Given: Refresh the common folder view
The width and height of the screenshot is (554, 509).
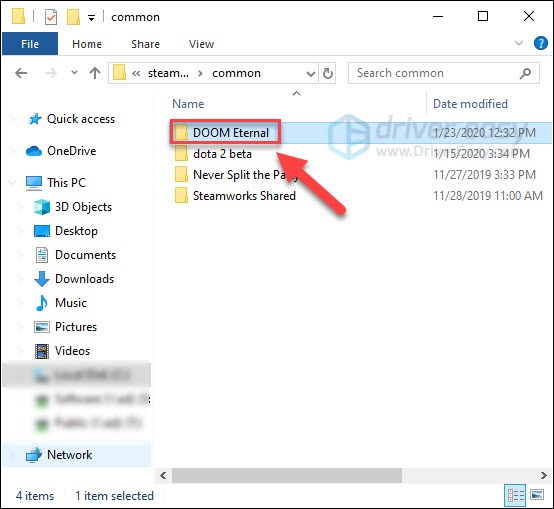Looking at the screenshot, I should (x=328, y=73).
